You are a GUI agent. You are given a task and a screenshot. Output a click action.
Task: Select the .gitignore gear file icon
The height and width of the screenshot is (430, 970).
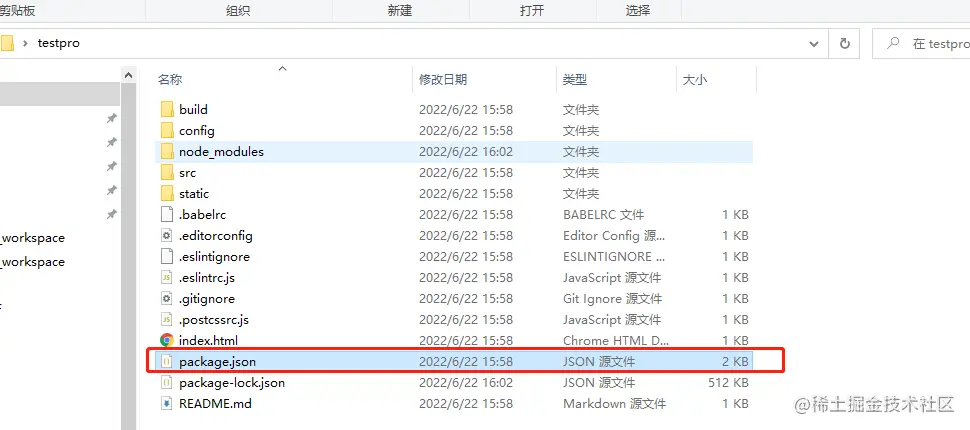tap(166, 299)
